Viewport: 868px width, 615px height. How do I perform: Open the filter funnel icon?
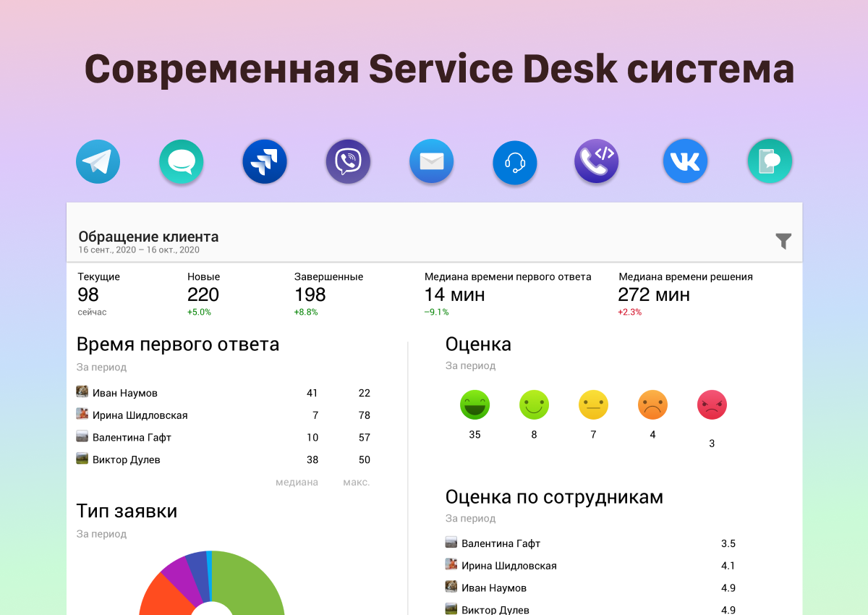(783, 241)
